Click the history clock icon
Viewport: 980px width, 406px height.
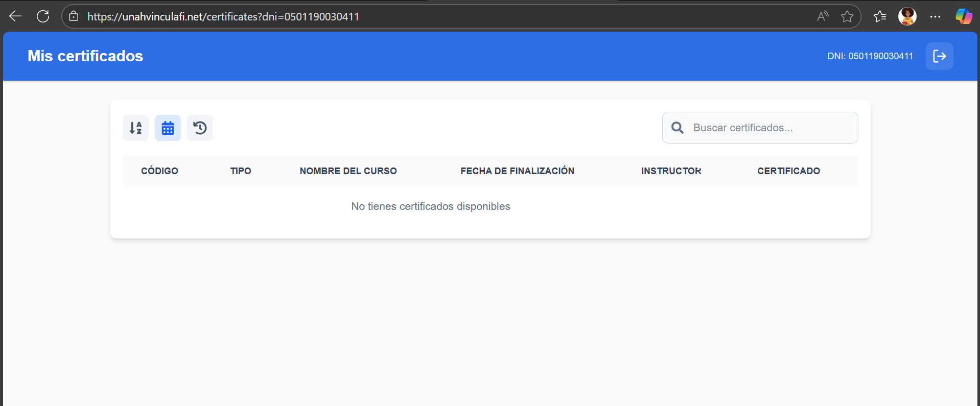click(x=200, y=128)
